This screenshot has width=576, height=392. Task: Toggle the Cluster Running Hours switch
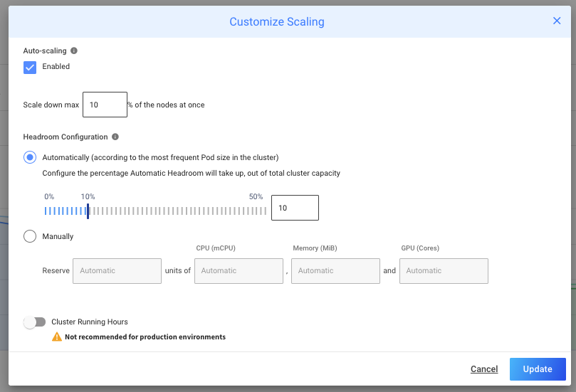[x=34, y=322]
